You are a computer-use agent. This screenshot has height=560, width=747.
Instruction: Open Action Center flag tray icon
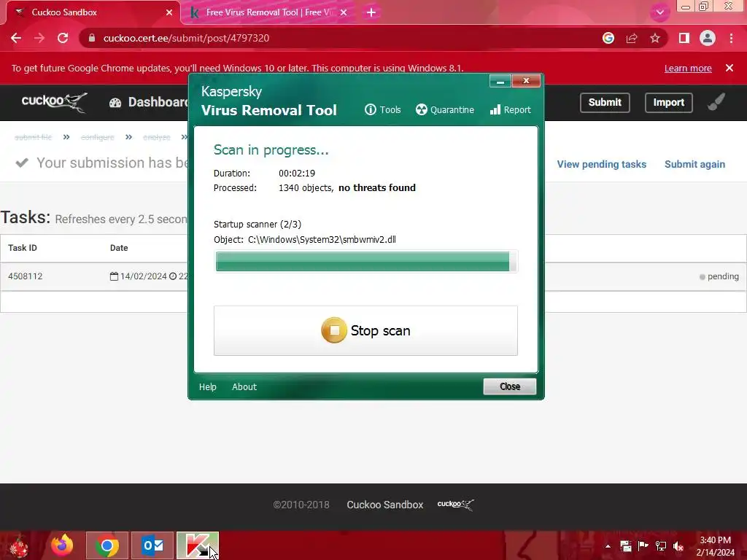click(643, 546)
